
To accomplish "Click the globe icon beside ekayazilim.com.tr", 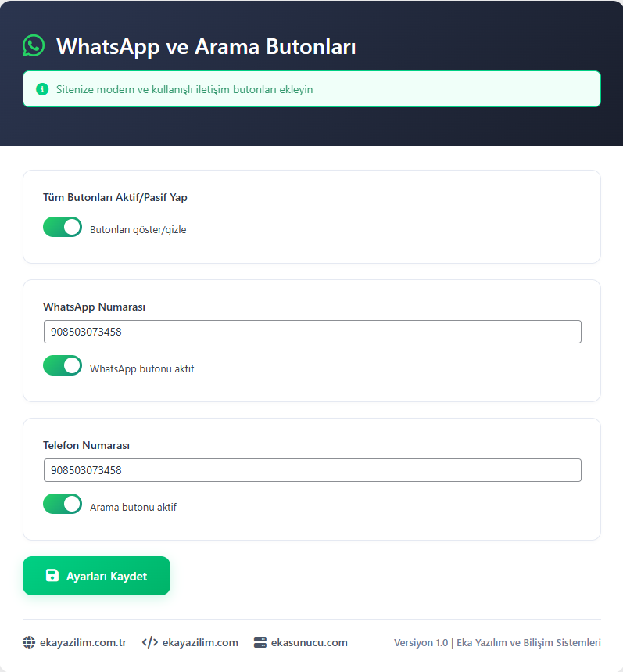I will coord(29,642).
